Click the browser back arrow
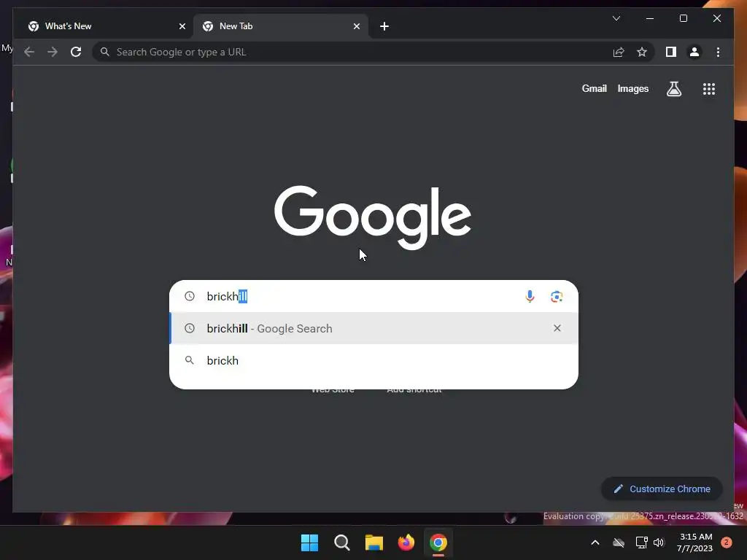 point(29,52)
